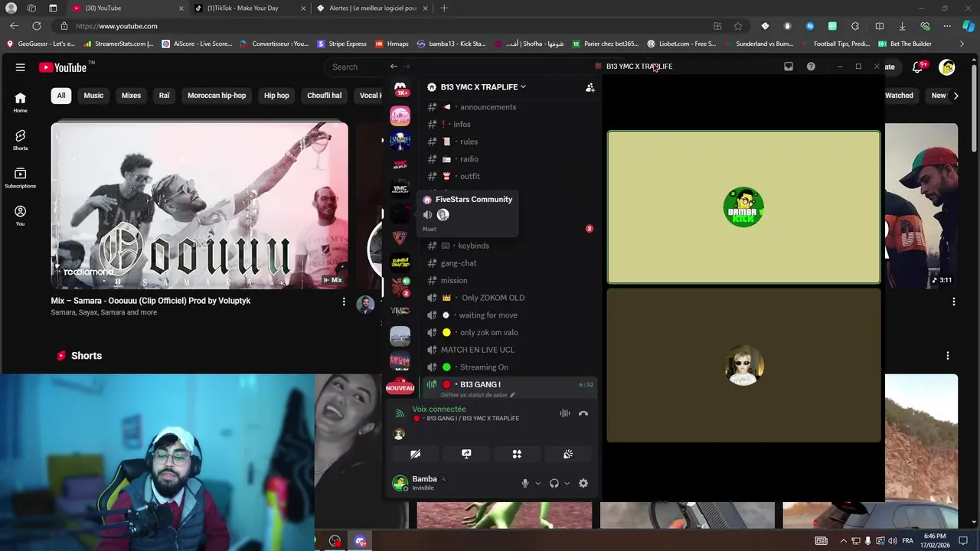
Task: Click YouTube logo
Action: click(64, 67)
